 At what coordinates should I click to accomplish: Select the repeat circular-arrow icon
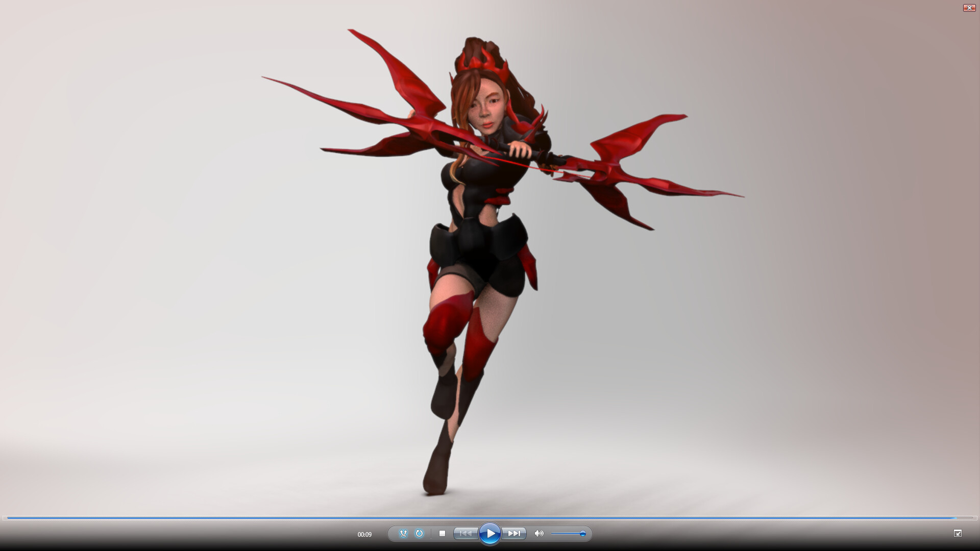click(419, 533)
